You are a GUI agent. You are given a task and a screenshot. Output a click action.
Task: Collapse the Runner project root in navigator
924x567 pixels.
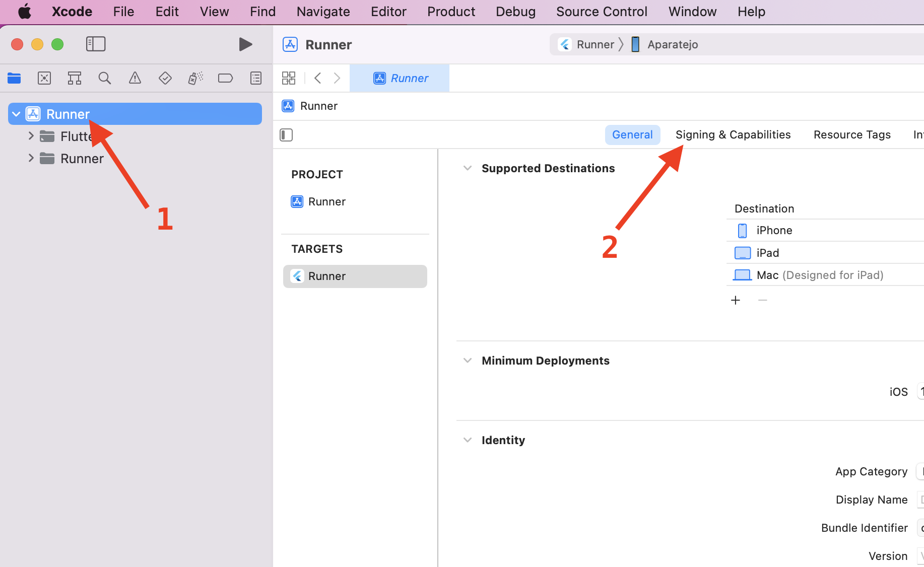pyautogui.click(x=16, y=114)
